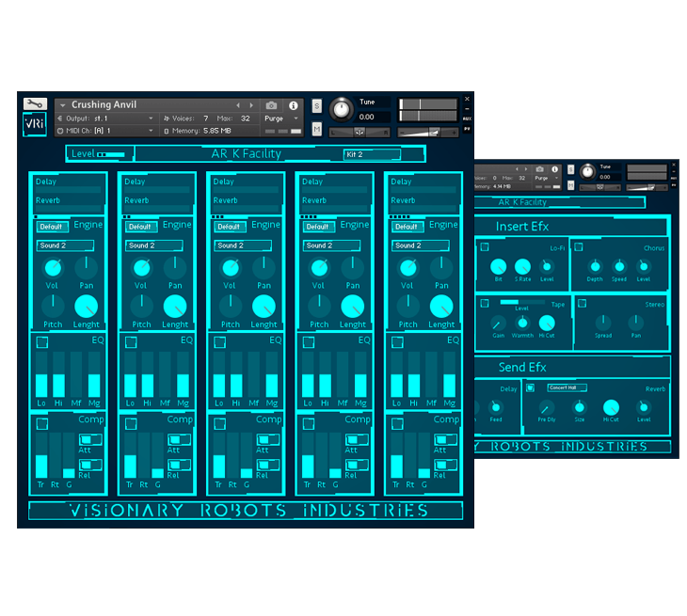
Task: Enable the Chorus effect checkbox
Action: coord(579,247)
